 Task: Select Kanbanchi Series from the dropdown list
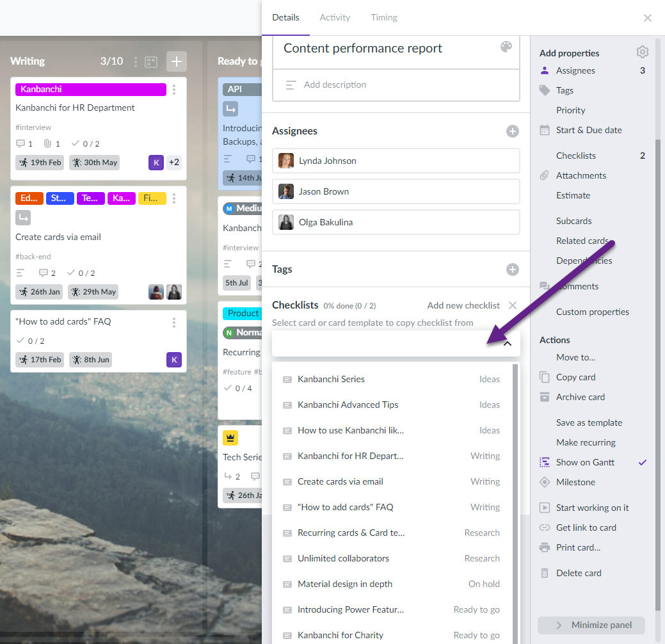pyautogui.click(x=392, y=379)
